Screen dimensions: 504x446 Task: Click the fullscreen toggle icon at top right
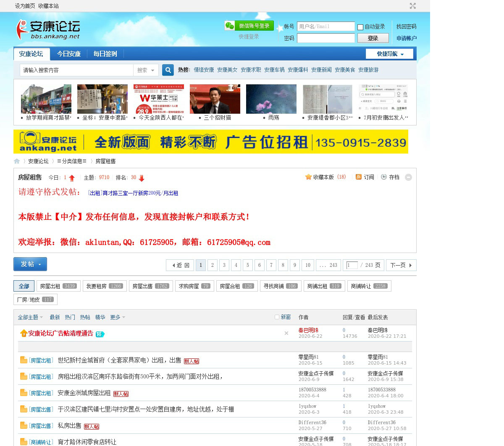click(x=413, y=6)
